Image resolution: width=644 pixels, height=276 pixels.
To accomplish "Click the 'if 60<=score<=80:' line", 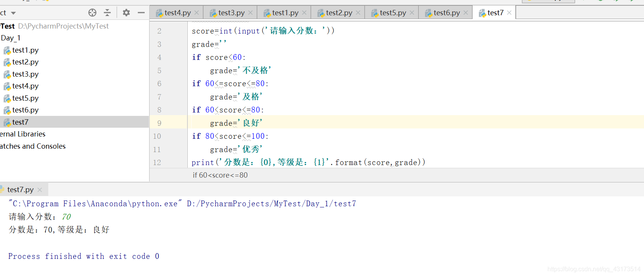I will coord(230,83).
